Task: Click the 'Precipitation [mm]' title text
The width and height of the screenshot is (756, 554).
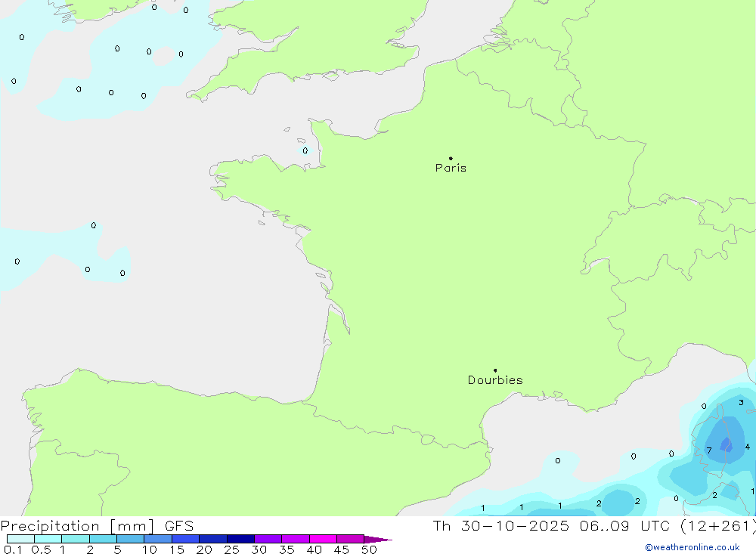Action: pyautogui.click(x=77, y=526)
